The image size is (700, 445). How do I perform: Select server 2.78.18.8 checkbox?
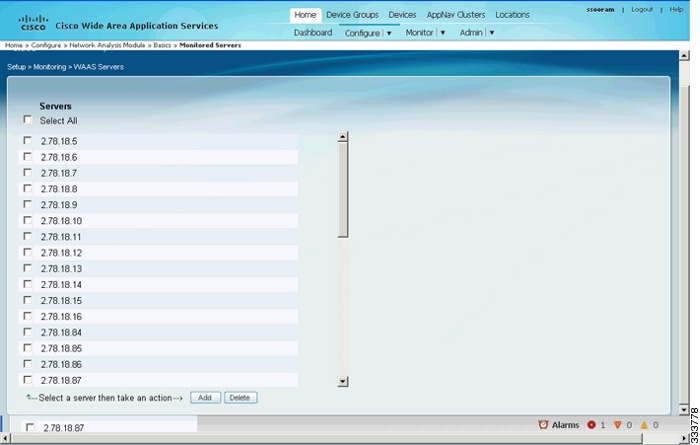(x=28, y=188)
